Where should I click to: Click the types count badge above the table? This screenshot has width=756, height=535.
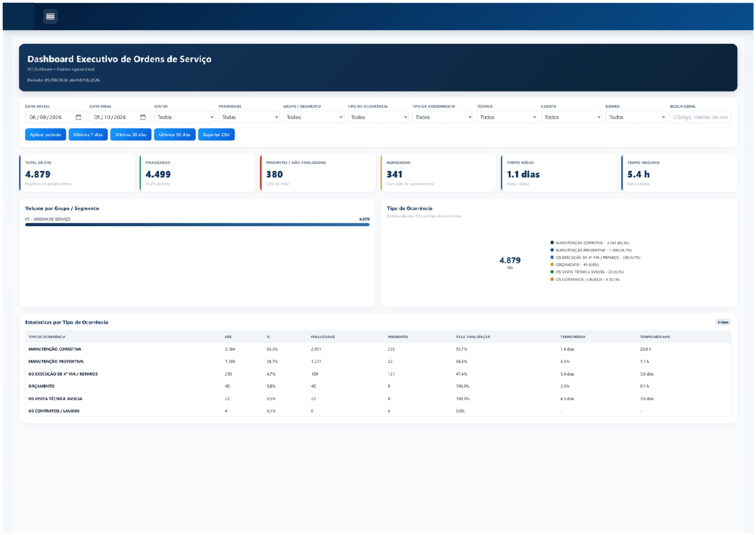(723, 322)
